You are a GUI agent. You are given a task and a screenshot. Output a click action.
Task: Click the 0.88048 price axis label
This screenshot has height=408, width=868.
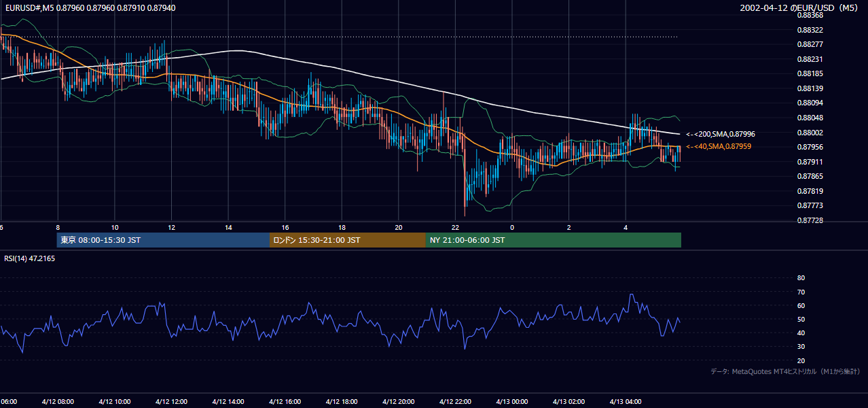tap(810, 118)
